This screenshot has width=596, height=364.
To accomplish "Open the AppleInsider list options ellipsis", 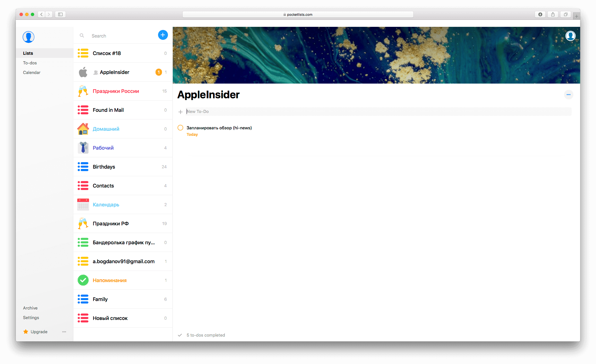I will (x=568, y=95).
